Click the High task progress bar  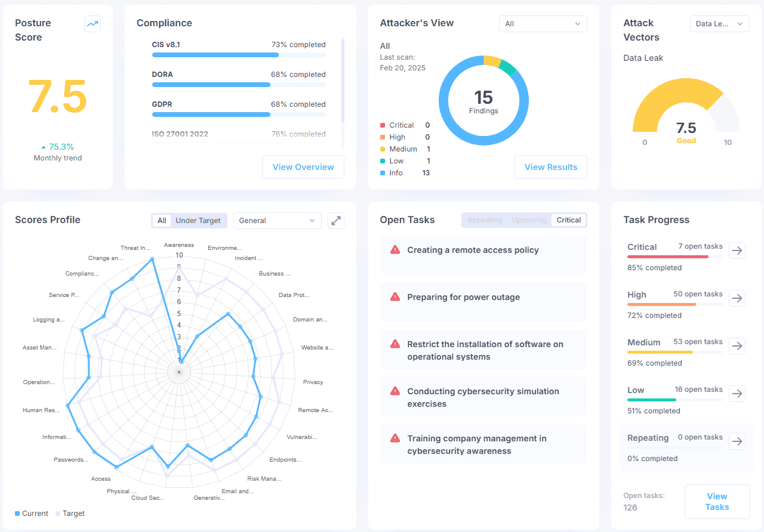click(x=675, y=305)
